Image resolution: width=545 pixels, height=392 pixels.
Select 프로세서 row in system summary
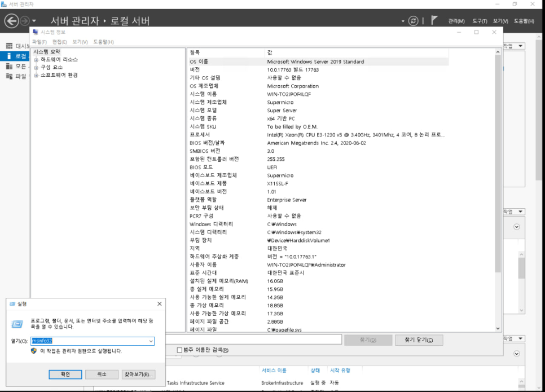pos(319,134)
